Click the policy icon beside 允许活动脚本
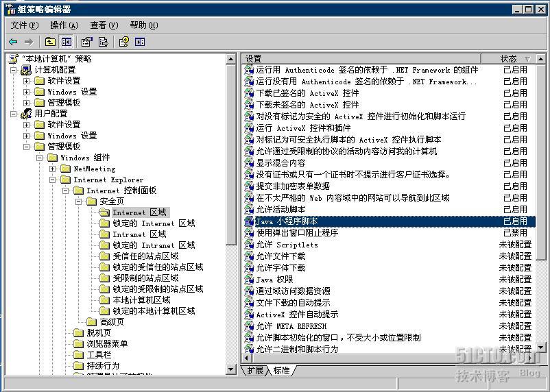Viewport: 550px width, 392px height. [250, 210]
